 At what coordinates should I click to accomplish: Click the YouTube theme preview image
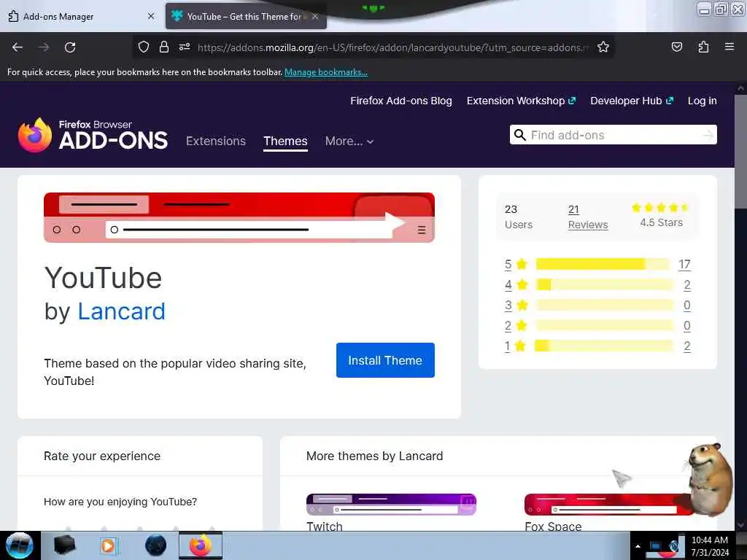coord(239,217)
